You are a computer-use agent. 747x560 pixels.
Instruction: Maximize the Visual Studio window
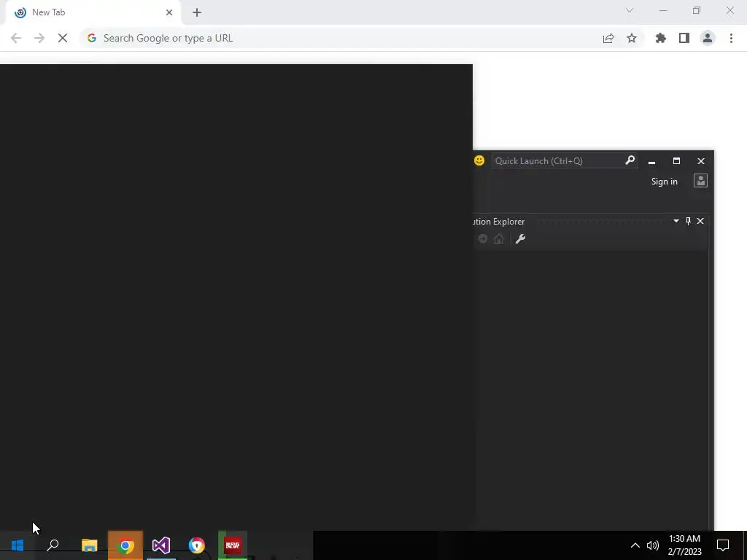(676, 161)
